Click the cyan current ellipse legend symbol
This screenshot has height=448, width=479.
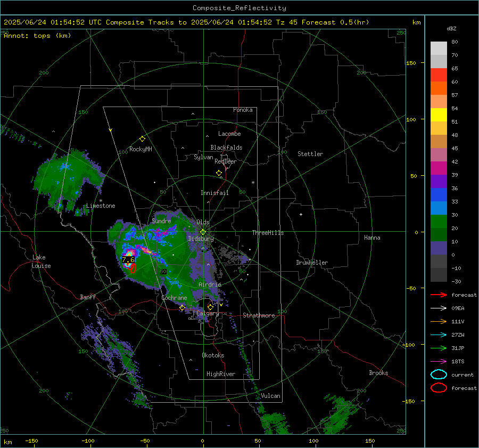point(439,374)
